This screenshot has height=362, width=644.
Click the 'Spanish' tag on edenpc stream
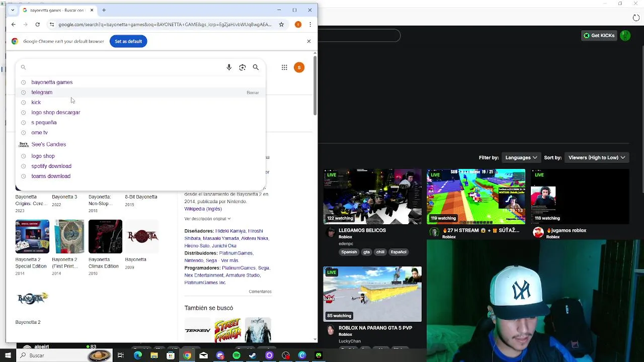(x=349, y=252)
